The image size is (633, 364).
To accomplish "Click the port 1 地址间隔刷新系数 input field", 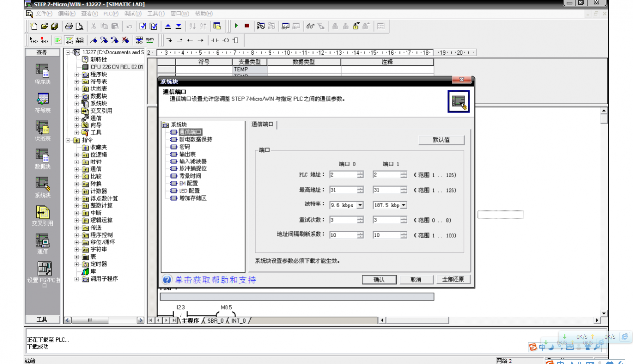I will [x=386, y=235].
